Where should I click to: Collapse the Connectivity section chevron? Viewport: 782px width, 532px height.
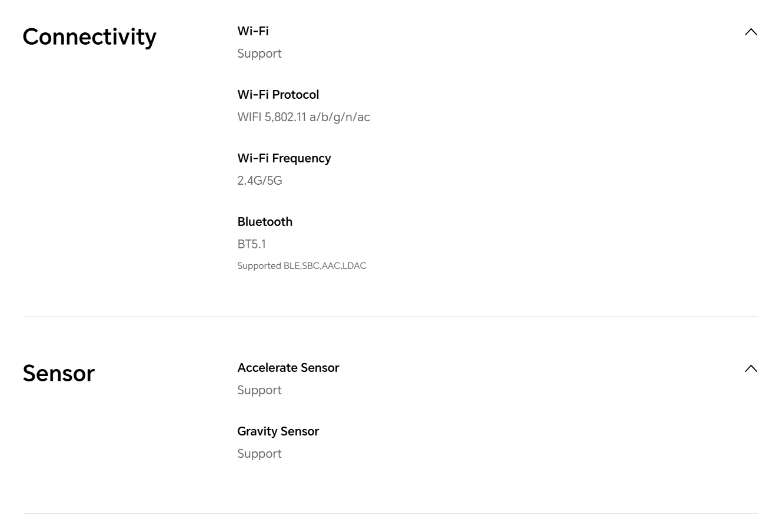coord(751,32)
